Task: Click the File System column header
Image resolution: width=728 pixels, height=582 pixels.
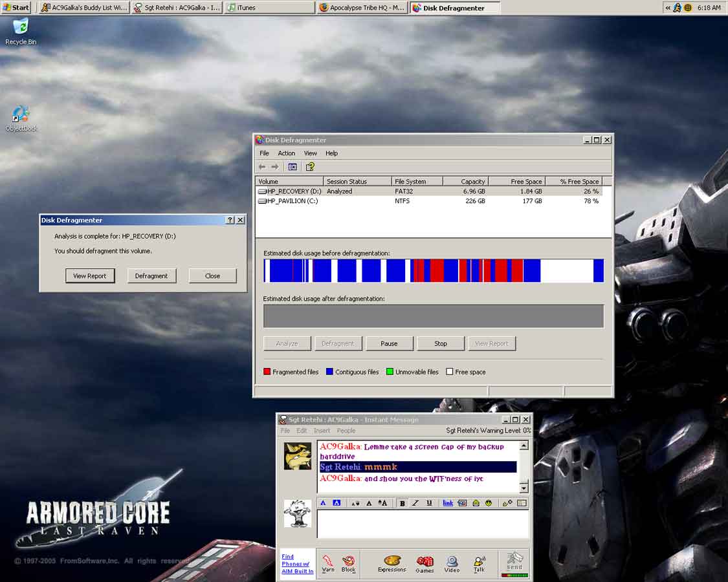Action: [417, 182]
